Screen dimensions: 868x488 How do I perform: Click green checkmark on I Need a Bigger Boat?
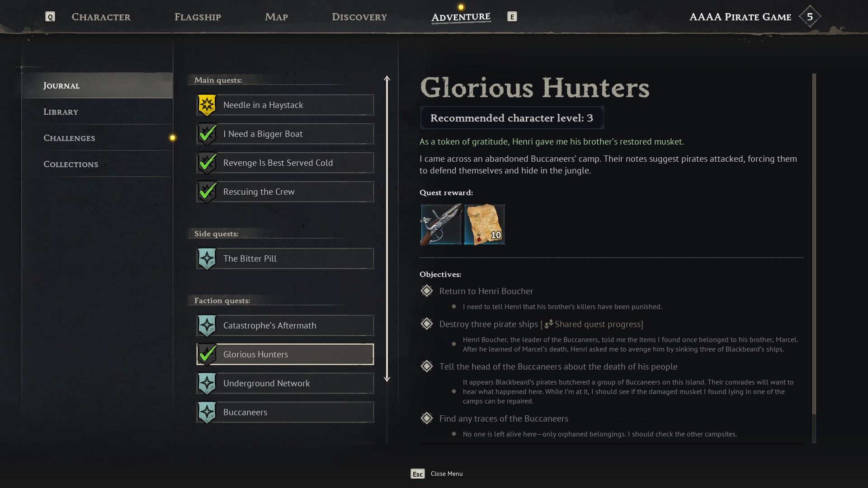pos(207,134)
